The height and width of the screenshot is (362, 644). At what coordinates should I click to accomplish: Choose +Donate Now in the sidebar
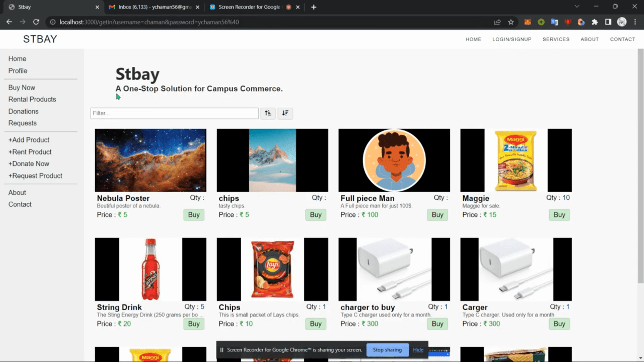point(29,164)
